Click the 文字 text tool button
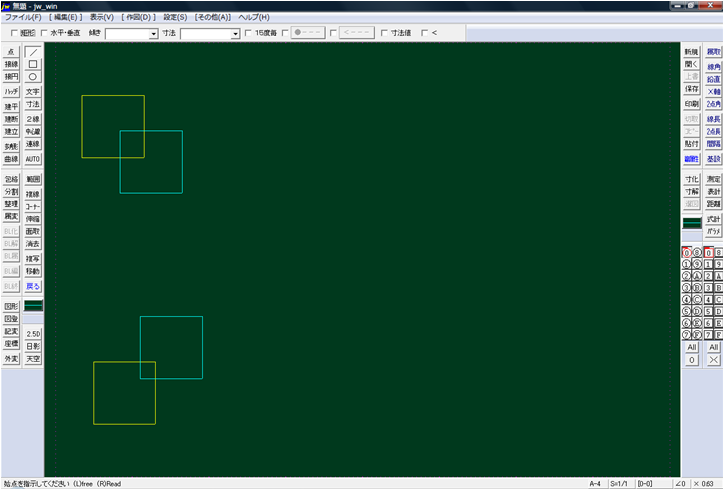724x490 pixels. pyautogui.click(x=33, y=91)
